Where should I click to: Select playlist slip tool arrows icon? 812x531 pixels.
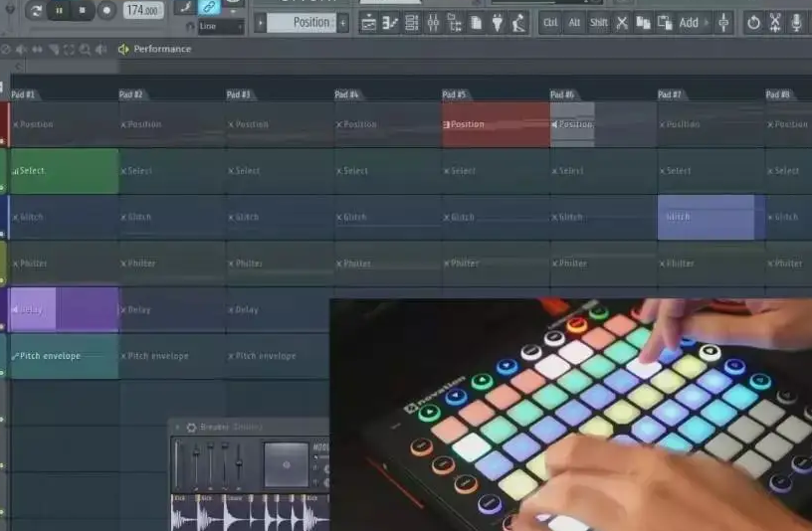tap(37, 49)
